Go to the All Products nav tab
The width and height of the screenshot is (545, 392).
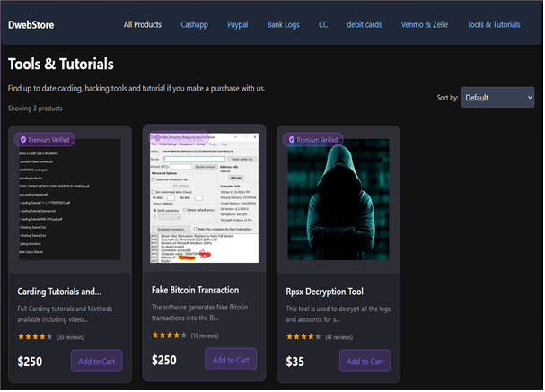(143, 24)
